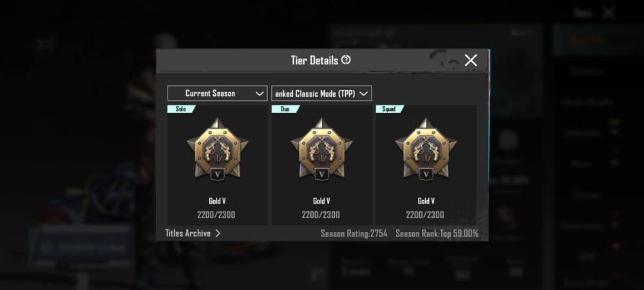The height and width of the screenshot is (290, 644).
Task: Click the Solo 2200/2300 points progress
Action: [x=216, y=215]
